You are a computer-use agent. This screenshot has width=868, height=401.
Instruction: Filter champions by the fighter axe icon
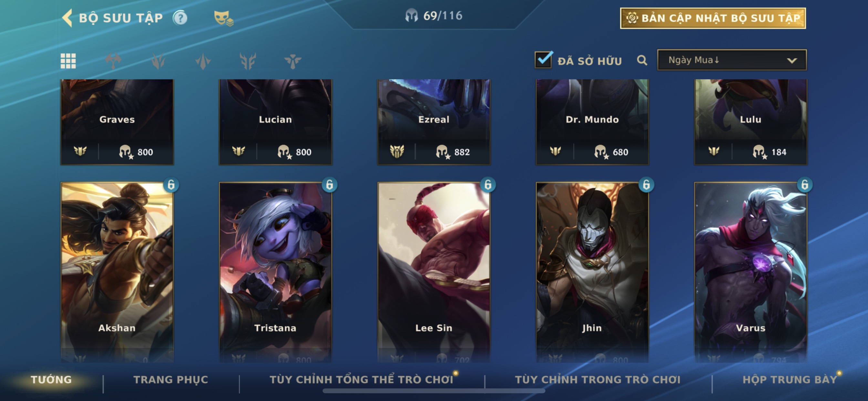click(x=113, y=61)
